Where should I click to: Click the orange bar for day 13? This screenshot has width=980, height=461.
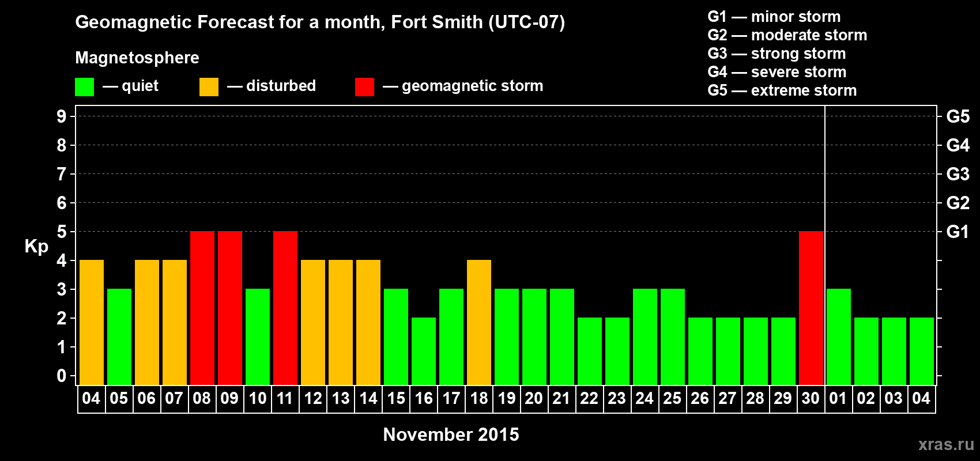click(x=341, y=322)
